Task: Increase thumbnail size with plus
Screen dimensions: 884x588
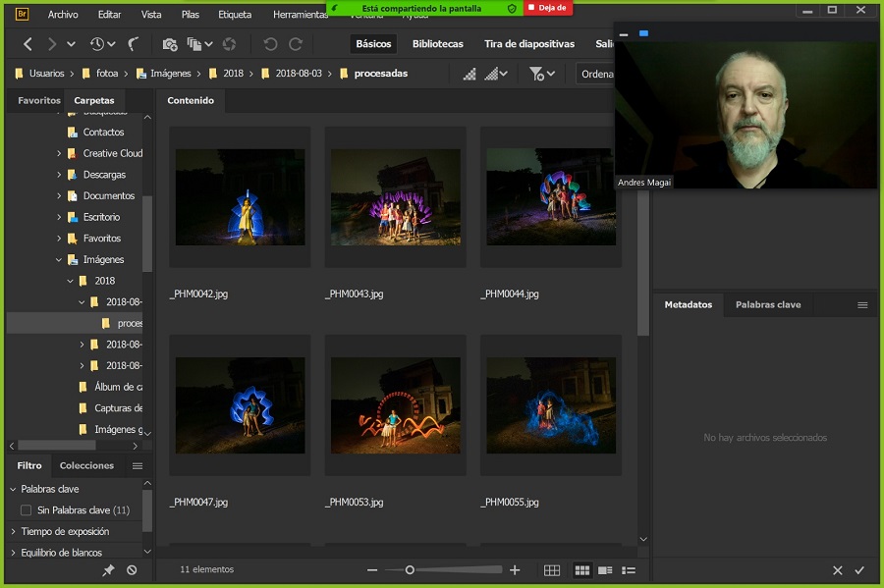Action: pyautogui.click(x=515, y=570)
